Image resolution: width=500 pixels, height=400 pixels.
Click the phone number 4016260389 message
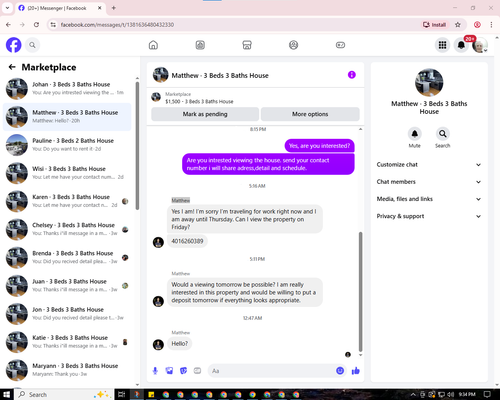click(x=187, y=241)
